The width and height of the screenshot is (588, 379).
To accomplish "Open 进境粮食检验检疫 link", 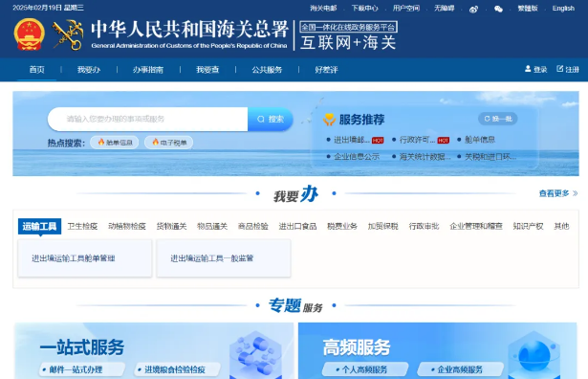I will click(178, 369).
